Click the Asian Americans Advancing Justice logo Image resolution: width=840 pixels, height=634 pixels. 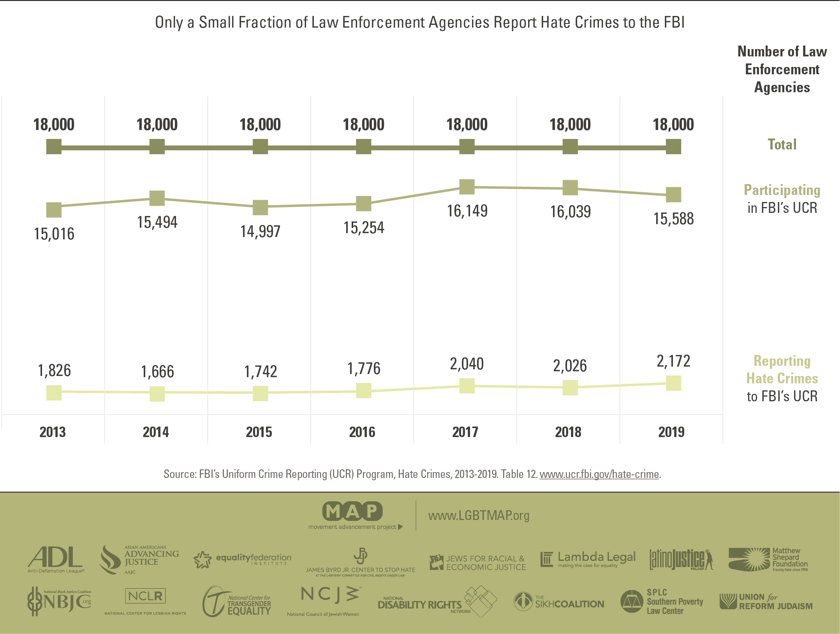(139, 560)
